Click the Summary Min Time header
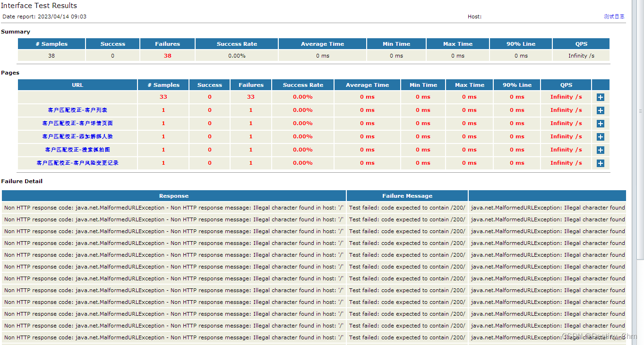 coord(396,44)
